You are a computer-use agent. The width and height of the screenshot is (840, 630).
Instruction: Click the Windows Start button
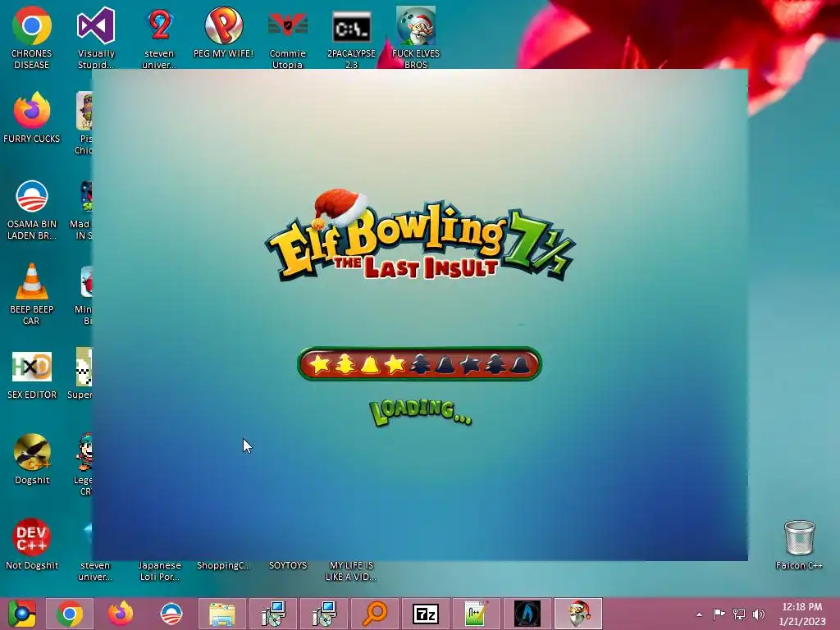coord(21,614)
